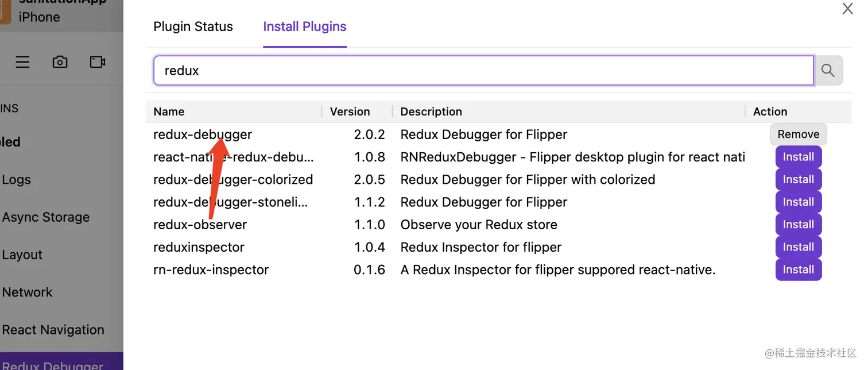Screen dimensions: 868x370
Task: Install the reduxinspector plugin
Action: pos(798,247)
